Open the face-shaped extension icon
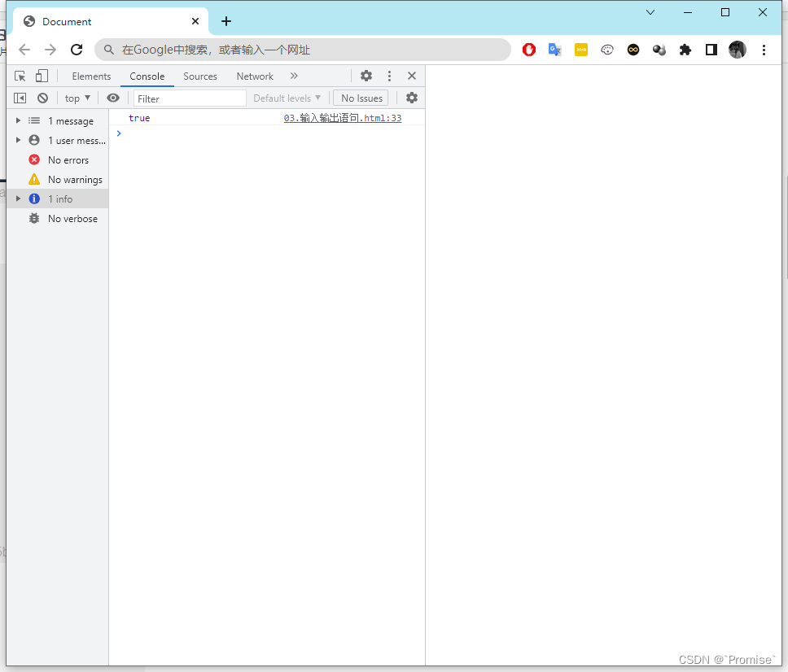Viewport: 788px width, 672px height. click(x=607, y=50)
